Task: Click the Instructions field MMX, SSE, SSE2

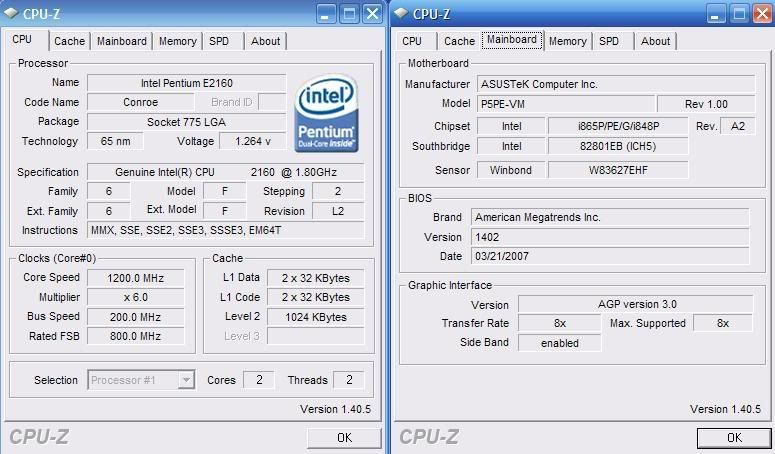Action: pos(225,230)
